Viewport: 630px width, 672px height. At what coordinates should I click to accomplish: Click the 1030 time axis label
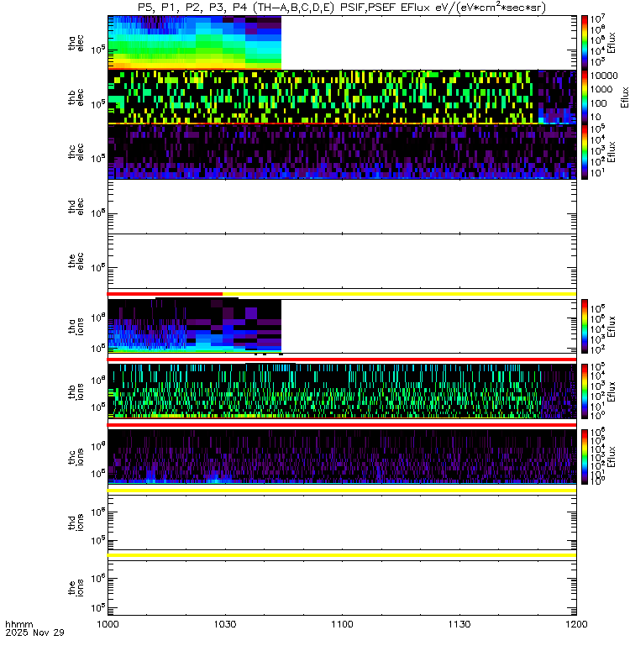coord(225,624)
